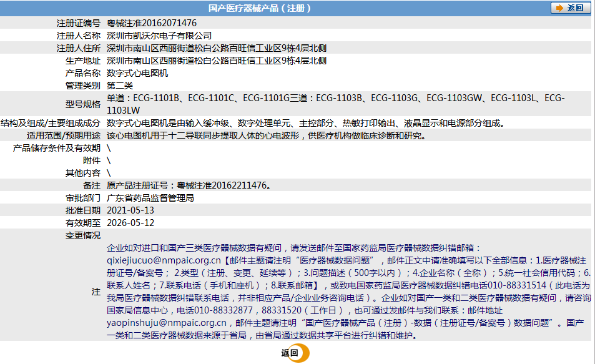Viewport: 595px width, 364px height.
Task: Select registrant name 深圳市凯沃尔电子有限公司
Action: [x=159, y=36]
